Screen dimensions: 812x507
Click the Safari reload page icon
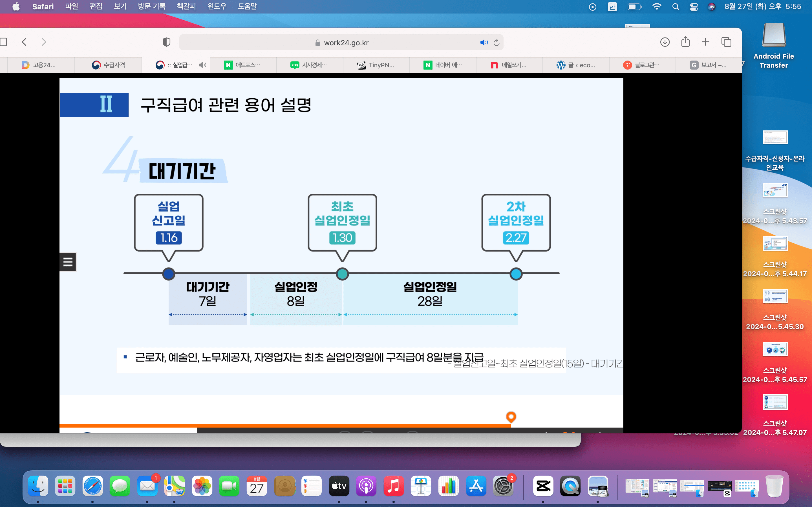497,43
